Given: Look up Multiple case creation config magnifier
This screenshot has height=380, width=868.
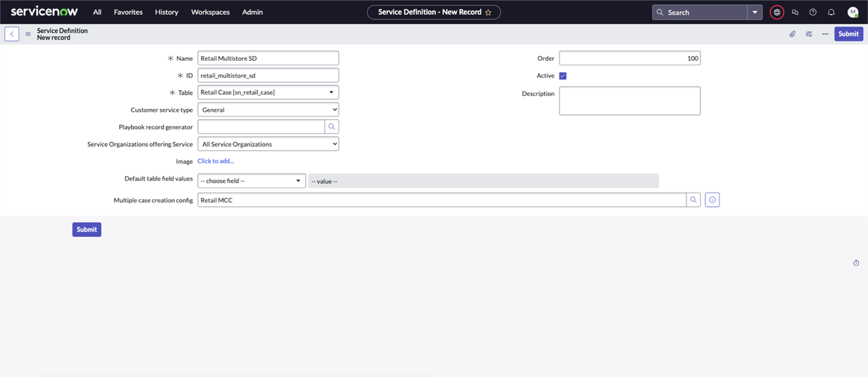Looking at the screenshot, I should click(693, 200).
